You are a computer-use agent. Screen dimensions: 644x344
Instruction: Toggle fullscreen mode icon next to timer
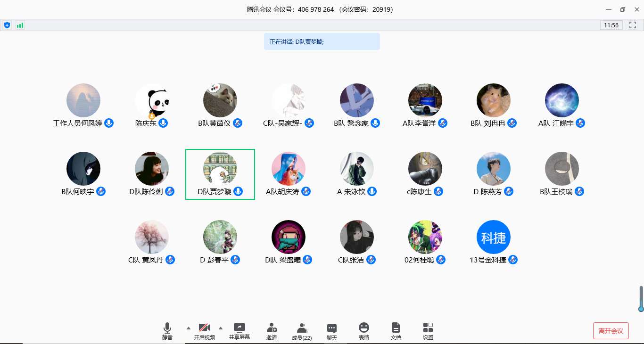point(633,25)
